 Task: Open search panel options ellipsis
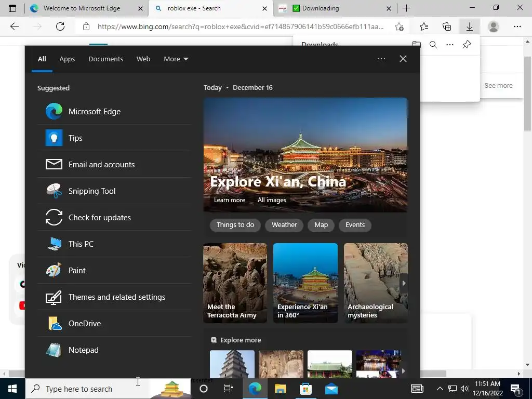point(381,59)
